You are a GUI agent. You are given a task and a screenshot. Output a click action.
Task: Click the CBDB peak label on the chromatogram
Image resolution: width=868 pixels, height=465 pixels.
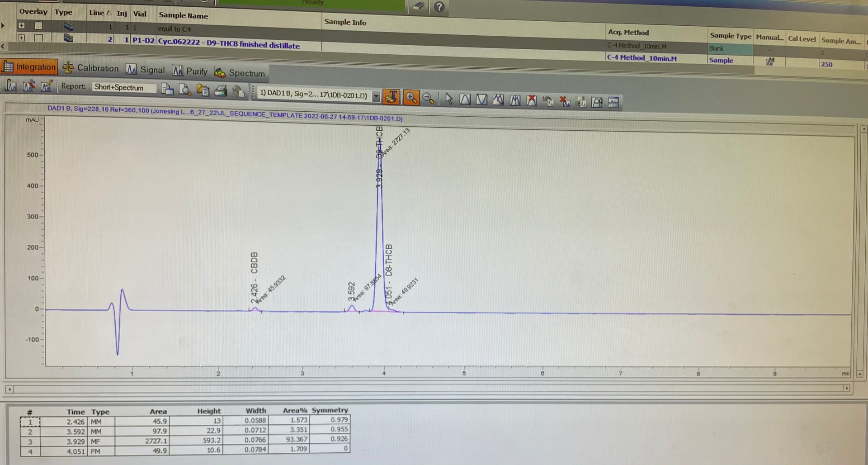pos(254,277)
